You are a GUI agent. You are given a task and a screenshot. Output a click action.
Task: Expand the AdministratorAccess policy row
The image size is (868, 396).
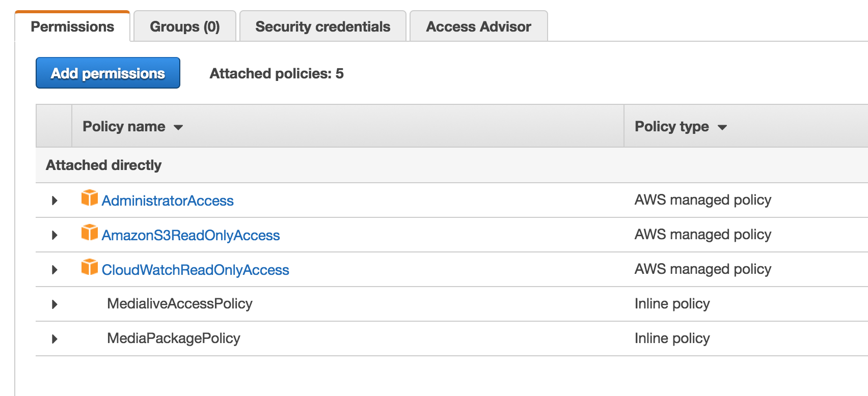[x=55, y=201]
